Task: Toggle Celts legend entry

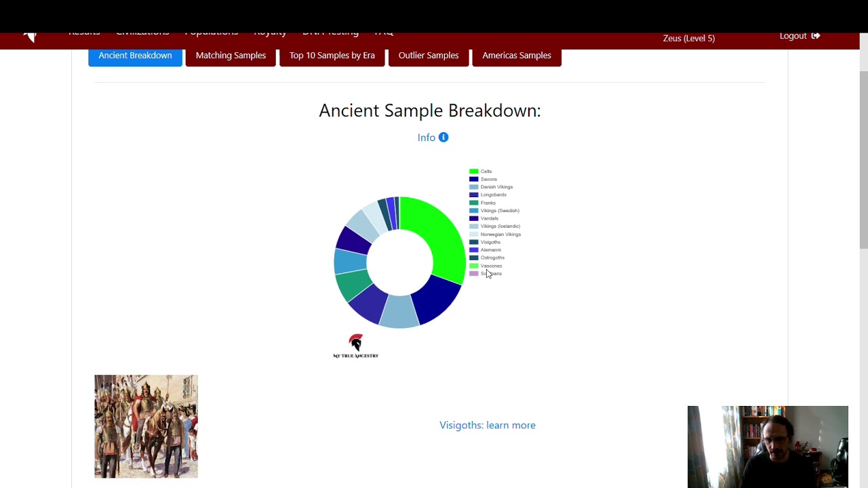Action: tap(481, 171)
